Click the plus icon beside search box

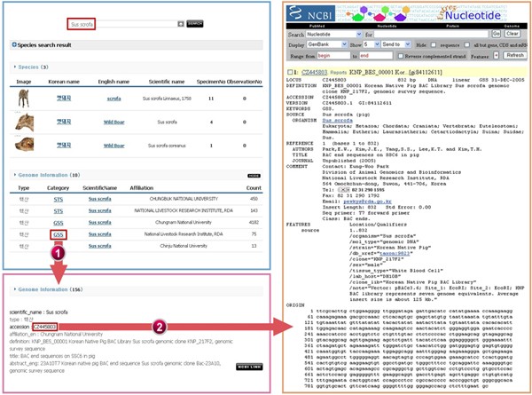181,23
